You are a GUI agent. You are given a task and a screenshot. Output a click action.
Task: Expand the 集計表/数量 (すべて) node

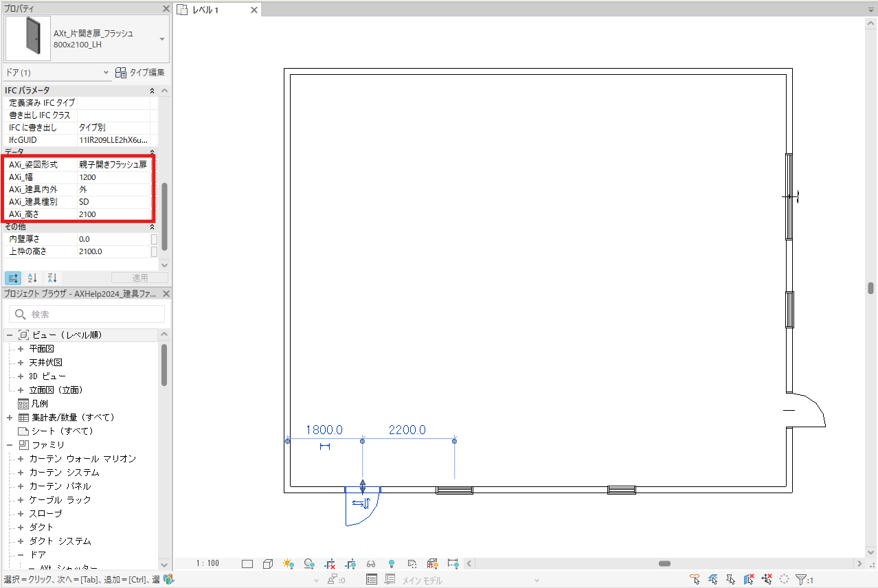point(10,417)
